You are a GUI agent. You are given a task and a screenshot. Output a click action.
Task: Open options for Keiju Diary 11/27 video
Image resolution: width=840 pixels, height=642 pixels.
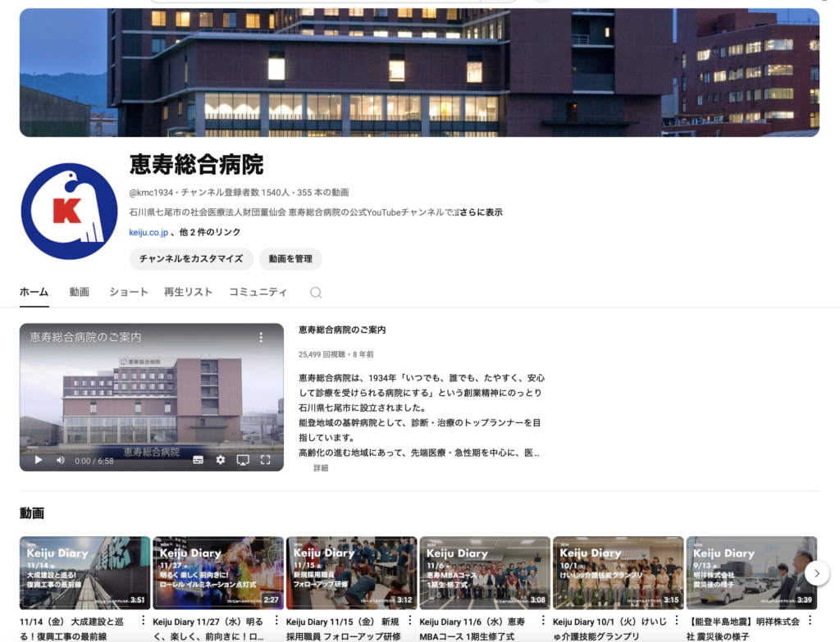(276, 620)
